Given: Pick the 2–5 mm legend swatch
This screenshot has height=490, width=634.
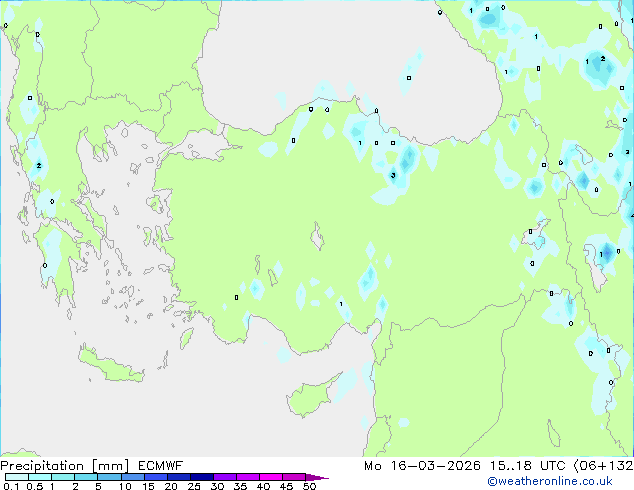Looking at the screenshot, I should click(86, 477).
